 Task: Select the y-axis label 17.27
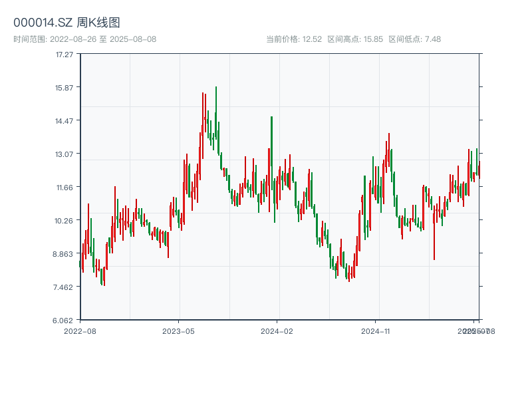tap(65, 55)
